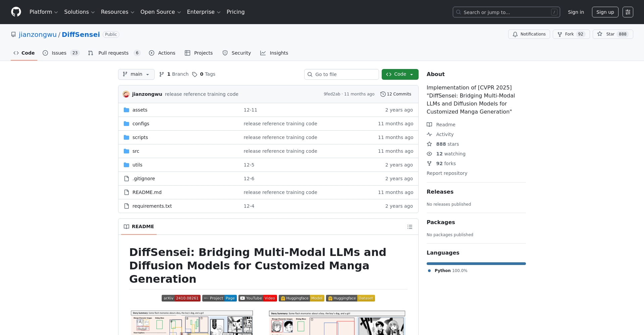The height and width of the screenshot is (335, 644).
Task: Open the README.md file
Action: pyautogui.click(x=147, y=192)
